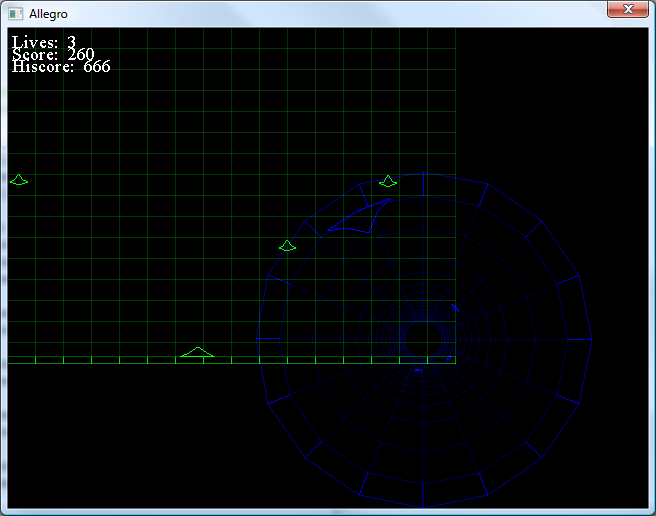
Task: Click the small blue arrow right of the tunnel center
Action: point(455,307)
